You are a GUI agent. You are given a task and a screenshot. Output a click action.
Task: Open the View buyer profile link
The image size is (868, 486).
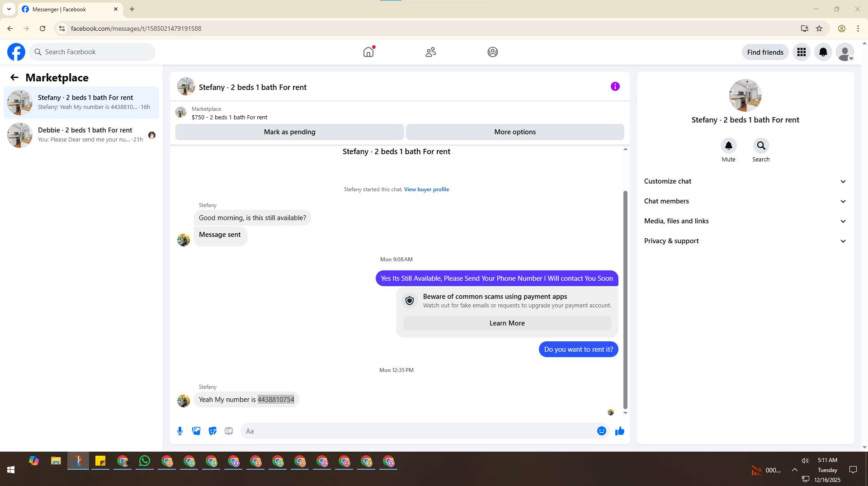(426, 189)
